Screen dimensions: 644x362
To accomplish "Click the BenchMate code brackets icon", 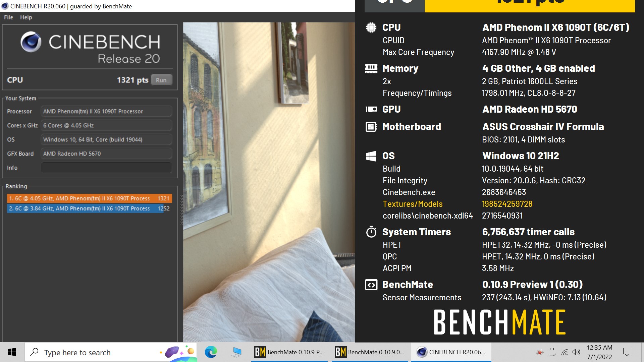I will [371, 285].
